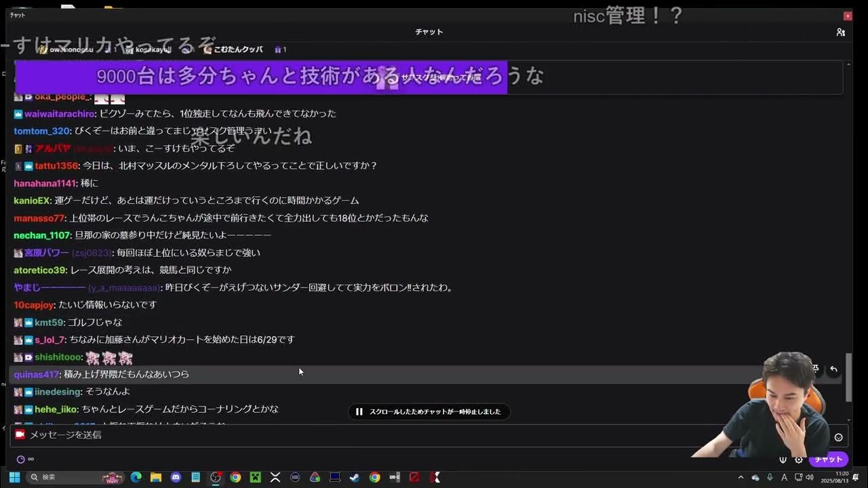Click the chat scrollbar thumb
This screenshot has height=488, width=868.
coord(848,377)
